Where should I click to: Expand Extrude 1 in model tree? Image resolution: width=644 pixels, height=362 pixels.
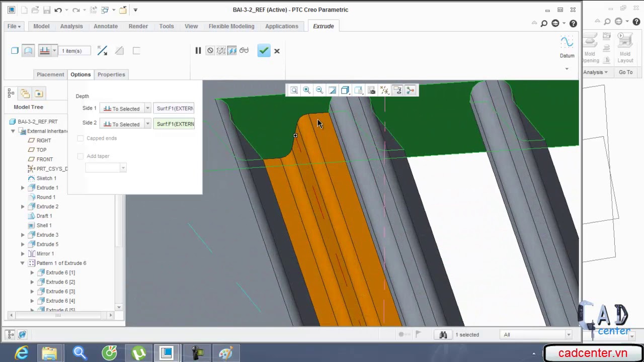(23, 188)
